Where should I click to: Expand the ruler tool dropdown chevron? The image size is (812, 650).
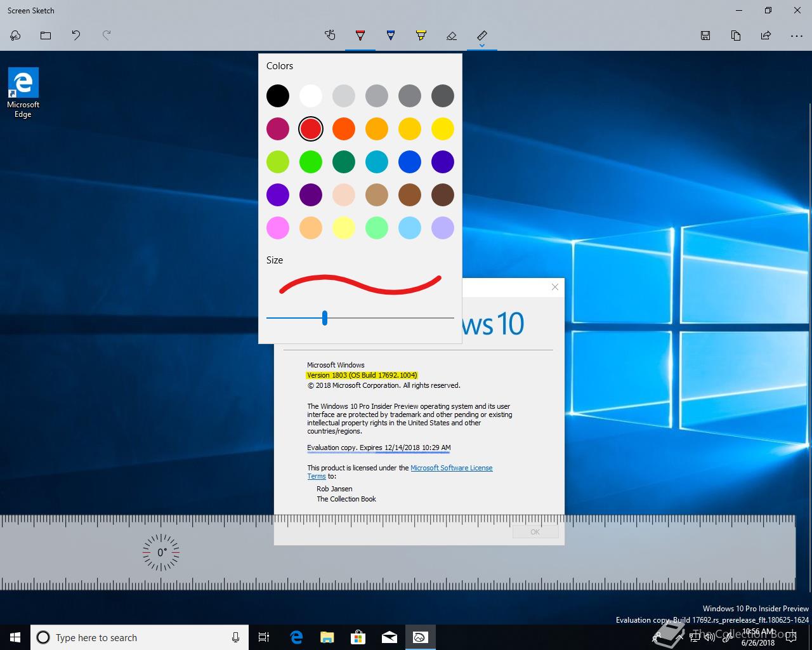(482, 45)
